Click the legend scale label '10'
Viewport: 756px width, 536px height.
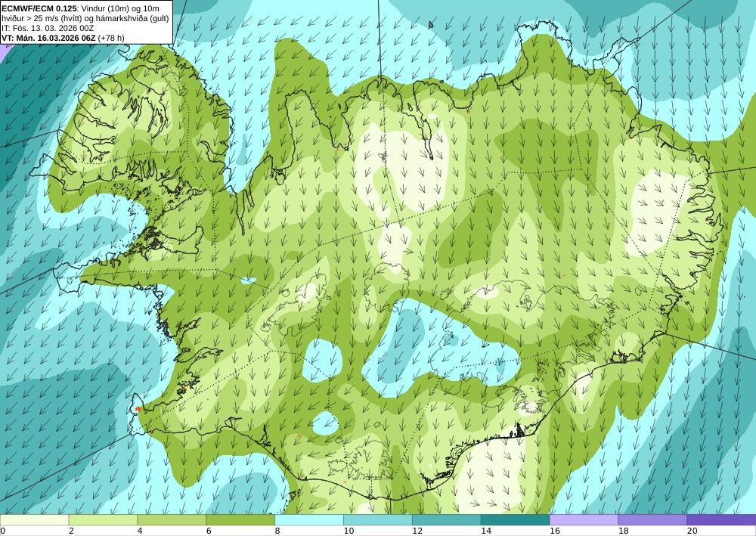coord(348,531)
